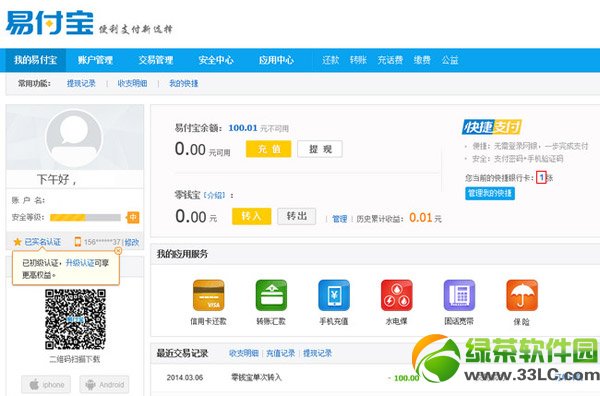600x396 pixels.
Task: Click 公益 in the top navigation
Action: (x=450, y=60)
